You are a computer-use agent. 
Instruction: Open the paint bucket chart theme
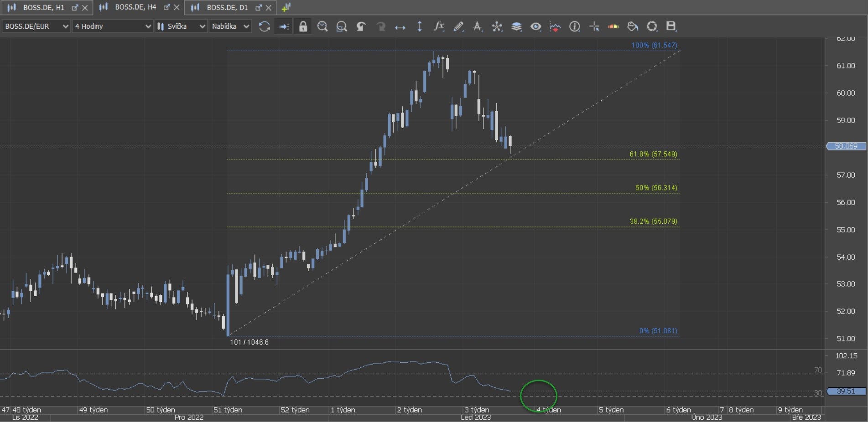633,26
